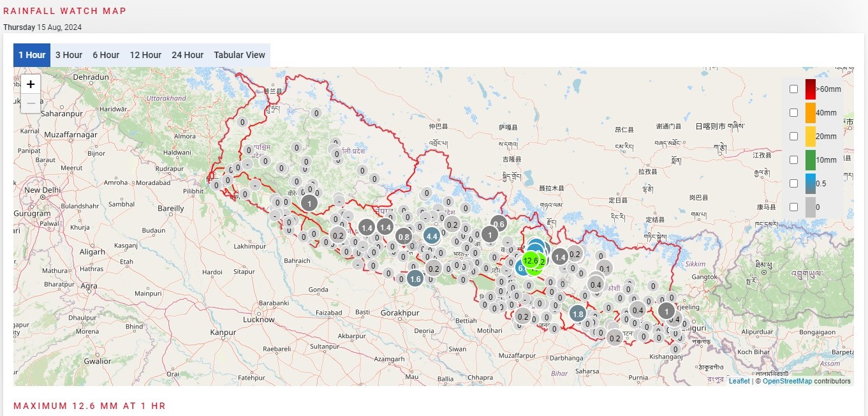Open the 0.1 rainfall station marker
The image size is (868, 416).
pos(605,268)
